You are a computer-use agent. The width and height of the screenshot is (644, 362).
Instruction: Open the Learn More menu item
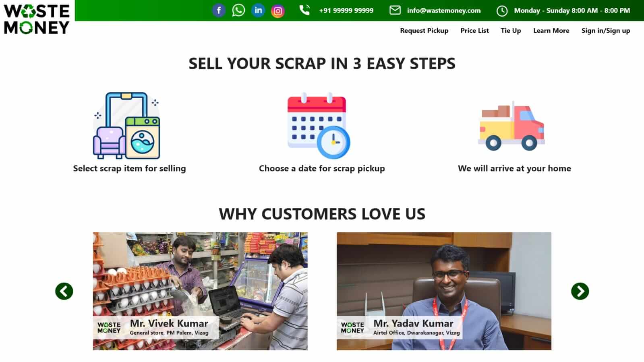tap(551, 31)
